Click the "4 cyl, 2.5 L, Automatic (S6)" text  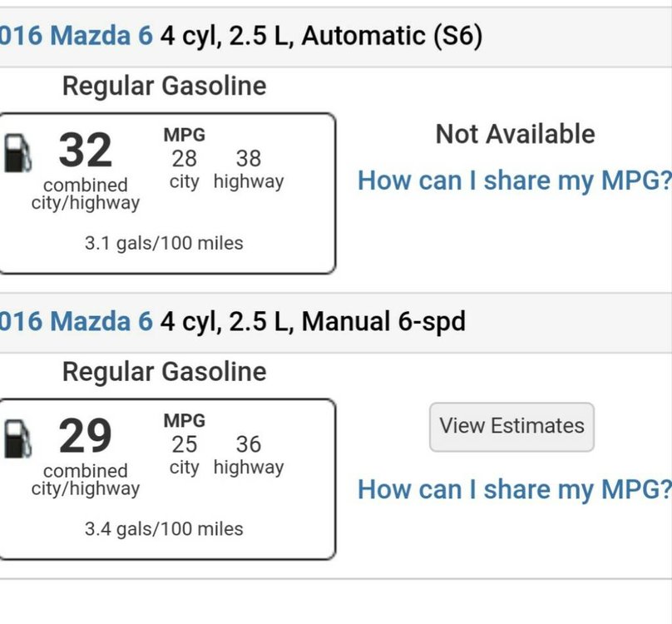321,37
